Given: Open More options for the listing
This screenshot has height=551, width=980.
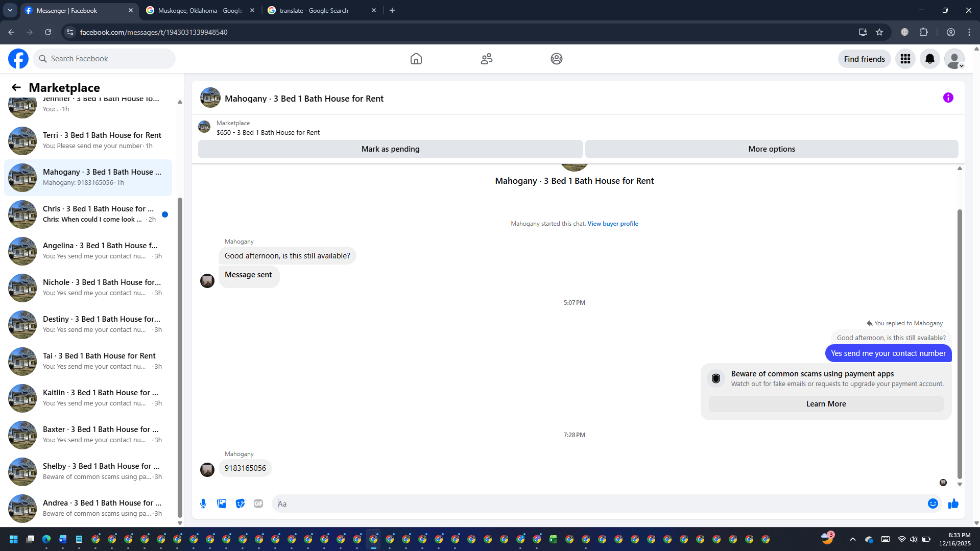Looking at the screenshot, I should pyautogui.click(x=772, y=149).
